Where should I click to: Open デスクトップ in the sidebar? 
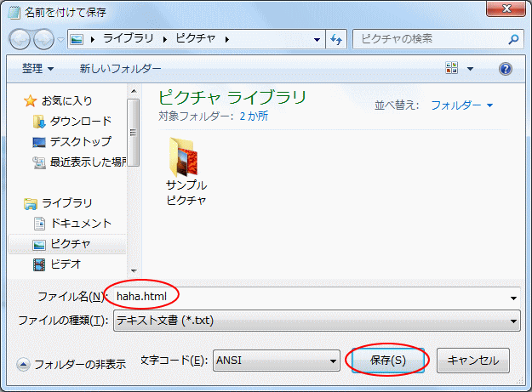point(81,142)
